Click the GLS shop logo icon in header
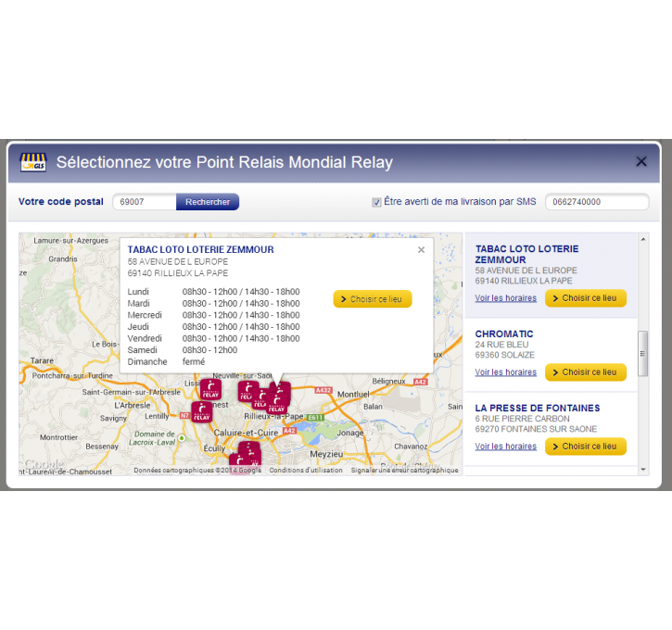 [33, 162]
